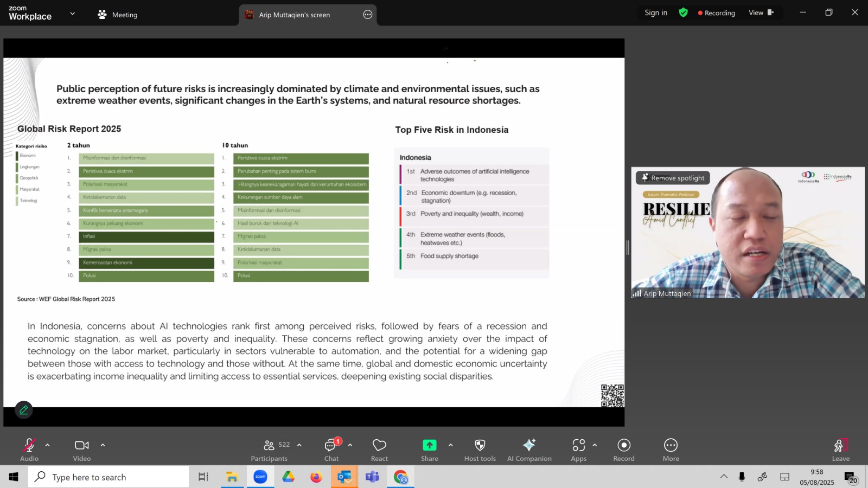Click the annotate pencil icon
The height and width of the screenshot is (488, 868).
[x=24, y=410]
